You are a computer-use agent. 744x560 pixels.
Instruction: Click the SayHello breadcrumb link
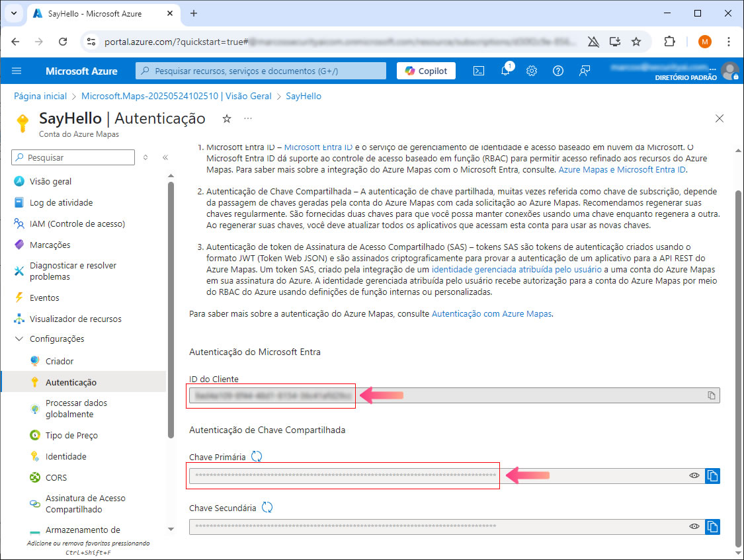(304, 97)
